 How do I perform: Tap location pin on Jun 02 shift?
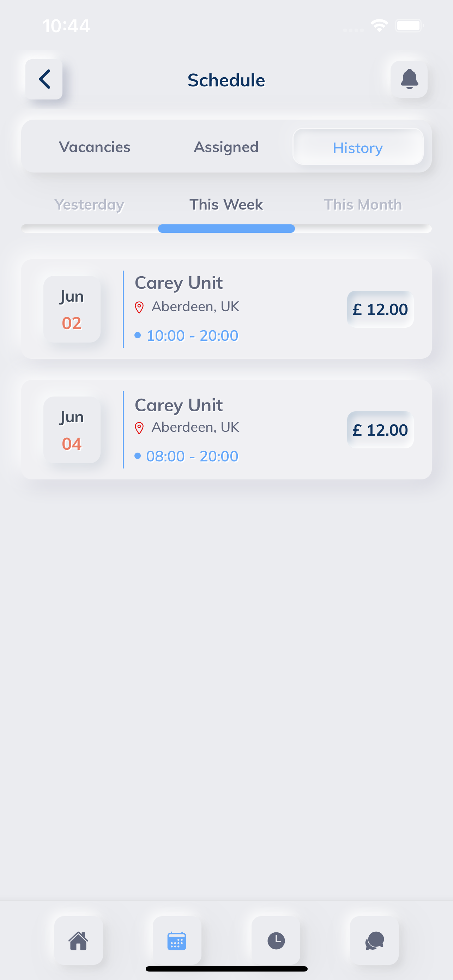[x=139, y=307]
